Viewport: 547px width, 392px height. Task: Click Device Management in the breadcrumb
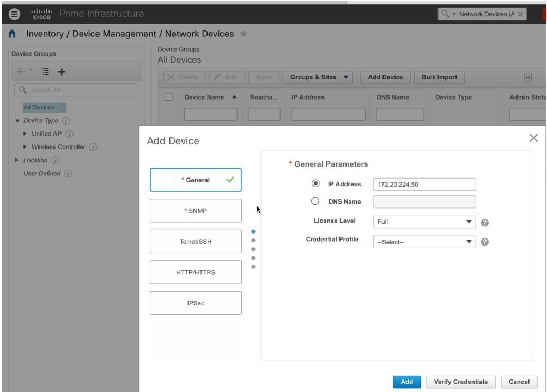[x=114, y=34]
